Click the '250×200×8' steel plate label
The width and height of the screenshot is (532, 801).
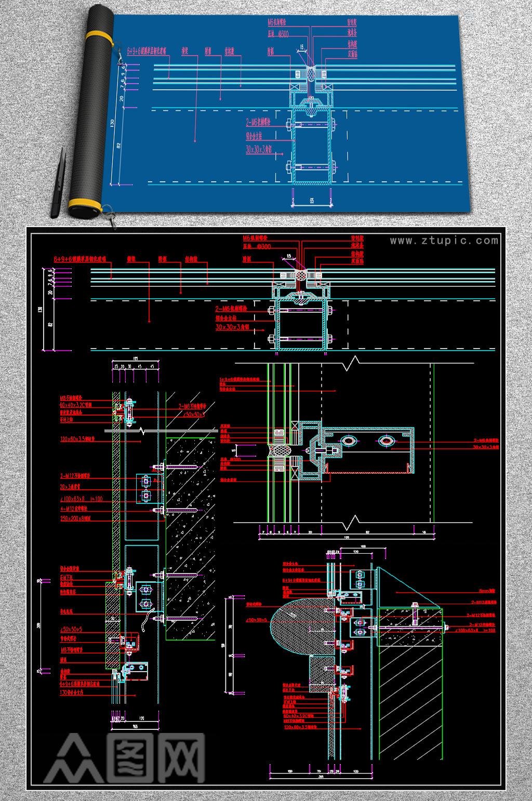coord(76,518)
